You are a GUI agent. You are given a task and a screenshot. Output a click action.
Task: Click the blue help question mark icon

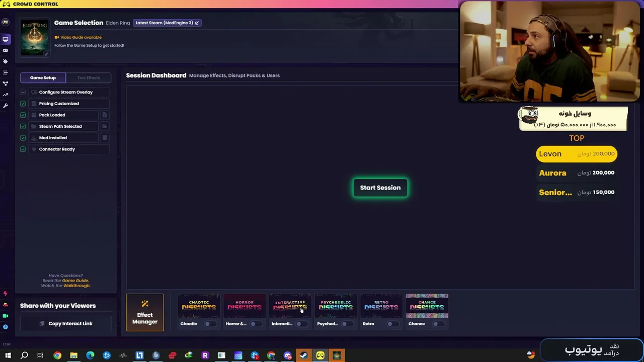[6, 327]
